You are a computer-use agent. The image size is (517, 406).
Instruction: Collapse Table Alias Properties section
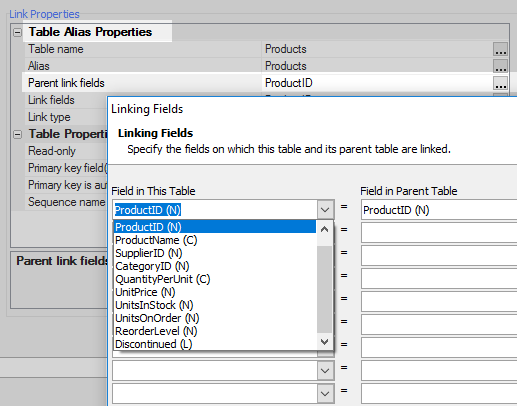17,32
